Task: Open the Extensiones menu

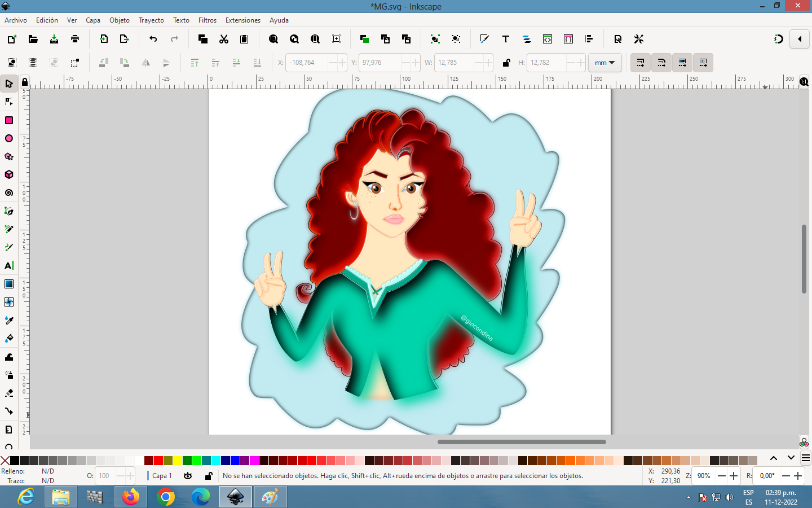Action: pyautogui.click(x=243, y=20)
